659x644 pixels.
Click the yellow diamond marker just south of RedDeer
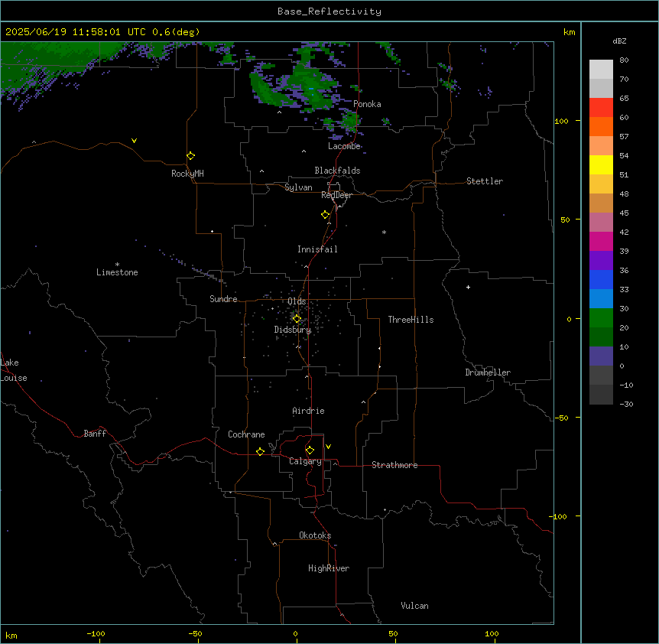(326, 215)
